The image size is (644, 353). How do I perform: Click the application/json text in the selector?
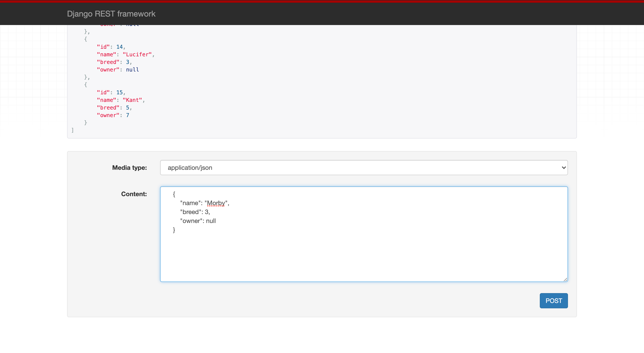tap(190, 168)
